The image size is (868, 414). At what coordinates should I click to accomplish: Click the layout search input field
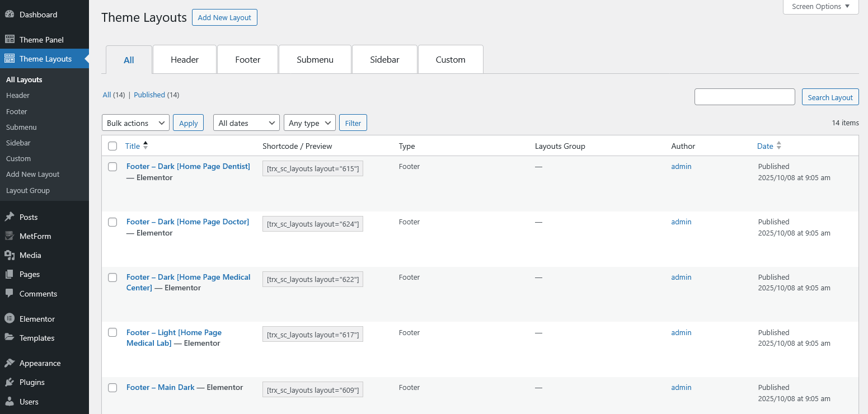(x=744, y=97)
